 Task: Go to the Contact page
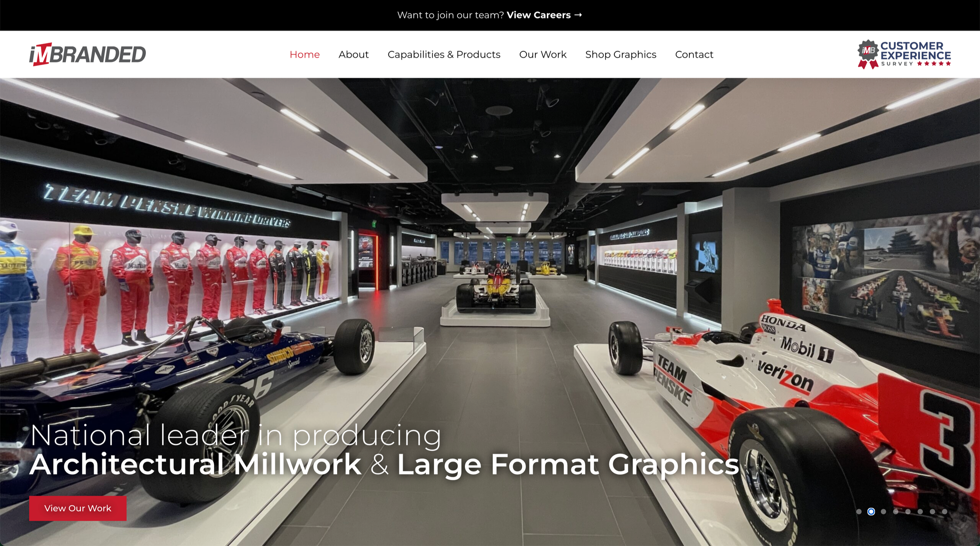(694, 54)
